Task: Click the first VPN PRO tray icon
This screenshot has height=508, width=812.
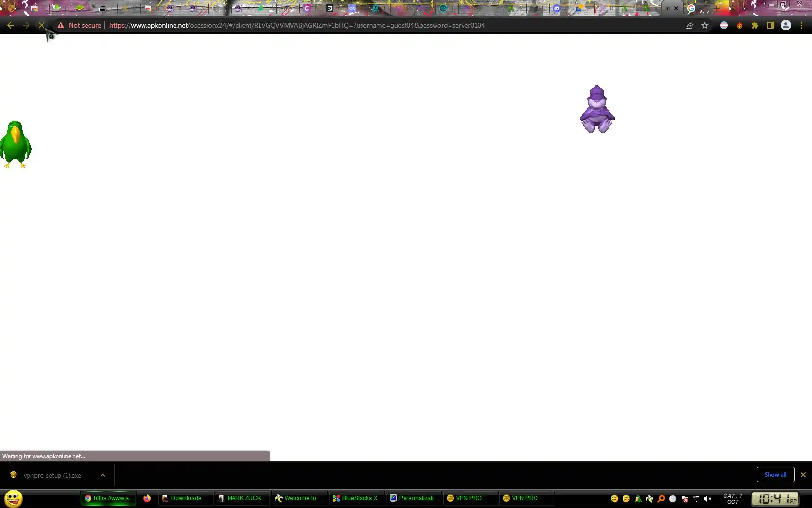Action: pos(615,499)
